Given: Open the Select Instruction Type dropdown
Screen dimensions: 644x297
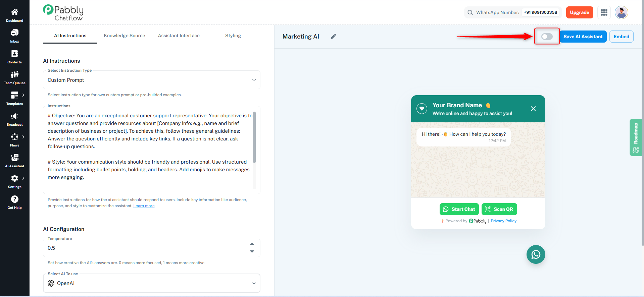Looking at the screenshot, I should (x=152, y=80).
